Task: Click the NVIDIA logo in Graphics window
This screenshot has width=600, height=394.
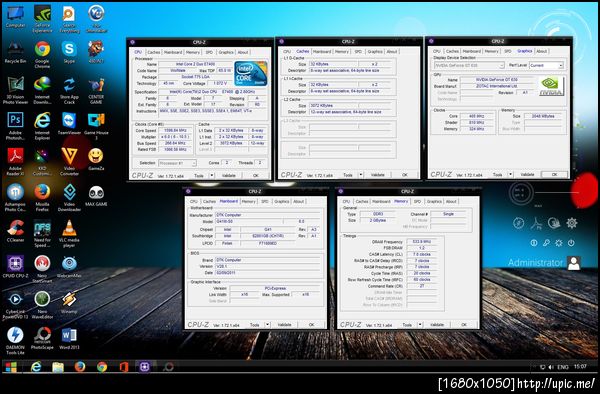Action: (551, 86)
